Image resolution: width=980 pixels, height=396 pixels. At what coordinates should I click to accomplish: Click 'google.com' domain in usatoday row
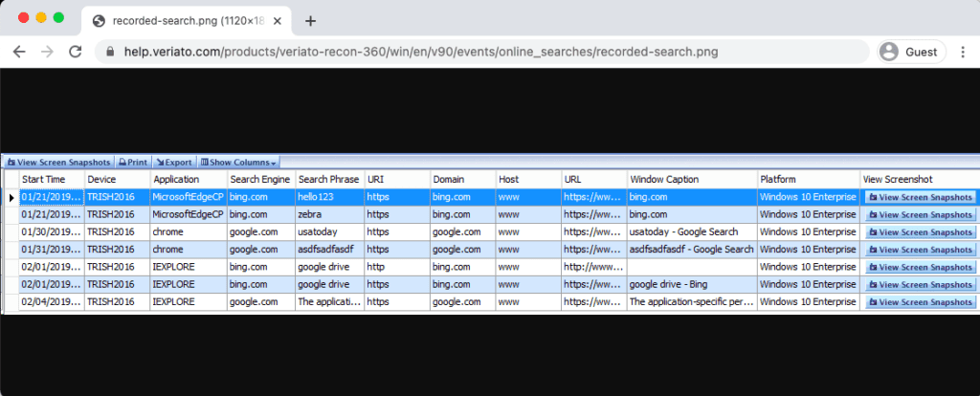(x=463, y=232)
